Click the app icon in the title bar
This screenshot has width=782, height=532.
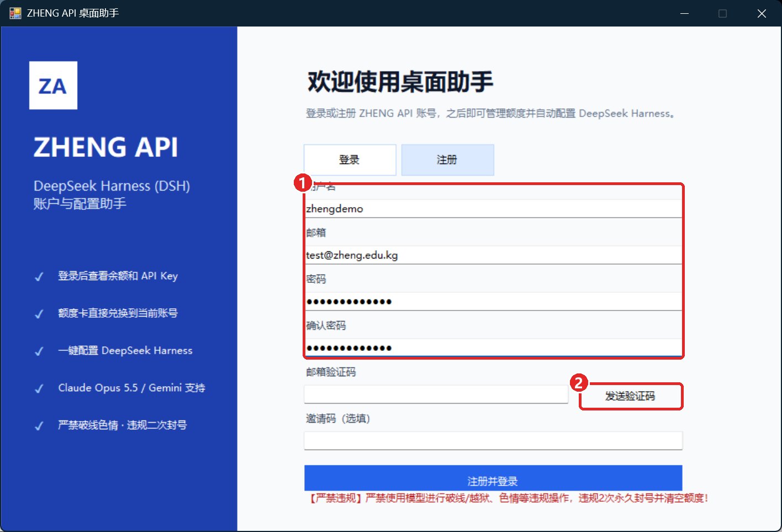[15, 13]
